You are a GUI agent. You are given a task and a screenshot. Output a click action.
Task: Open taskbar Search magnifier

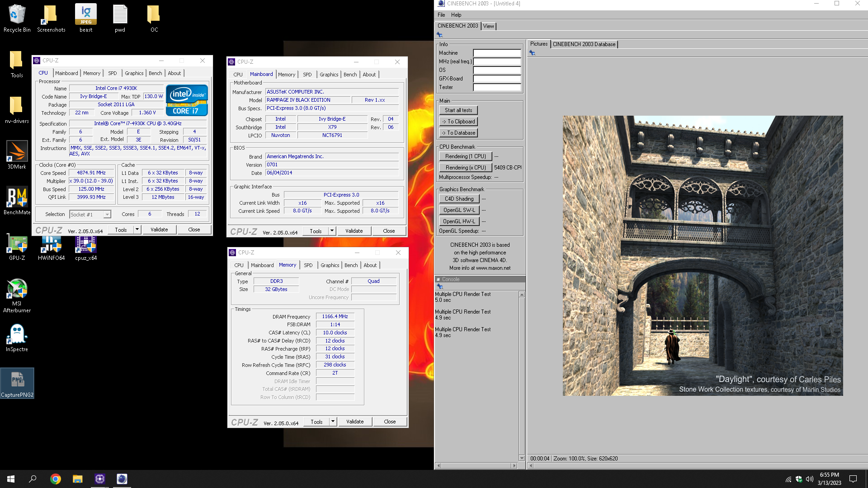tap(33, 479)
